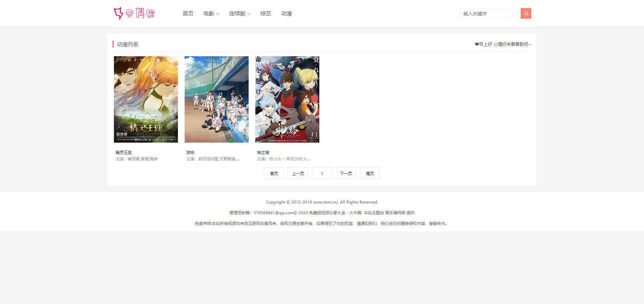
Task: Click the 神之塔 title link
Action: [263, 152]
